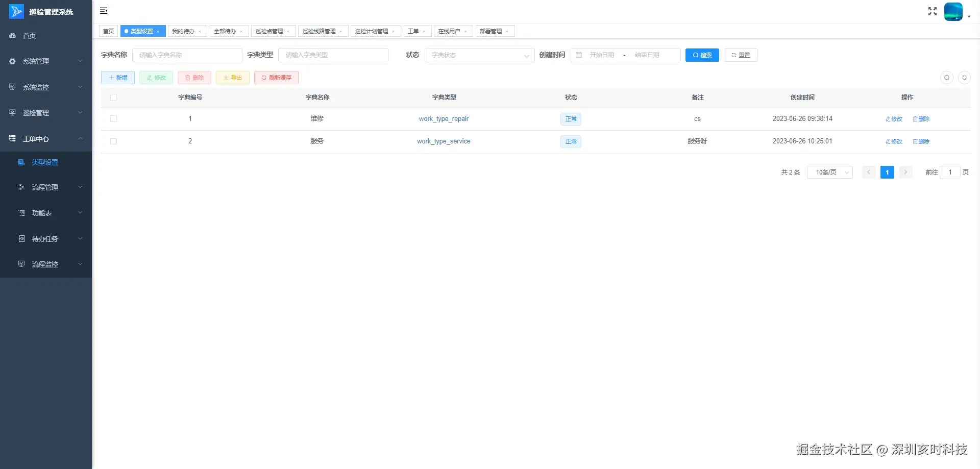Viewport: 980px width, 469px height.
Task: Check the checkbox for the 维修 row
Action: pyautogui.click(x=113, y=119)
